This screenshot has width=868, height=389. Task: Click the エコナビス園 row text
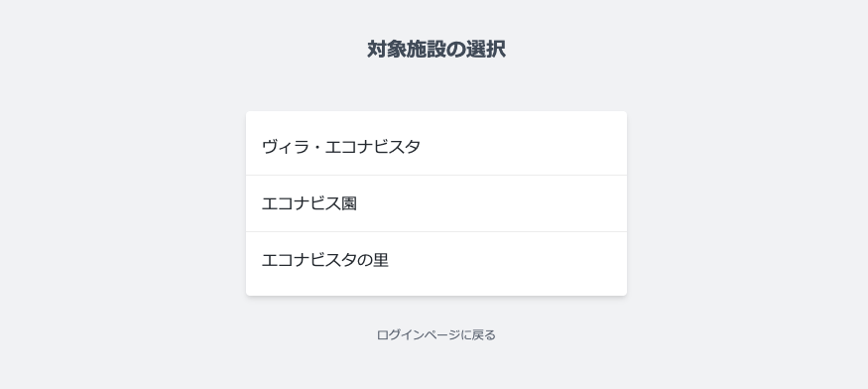click(309, 203)
